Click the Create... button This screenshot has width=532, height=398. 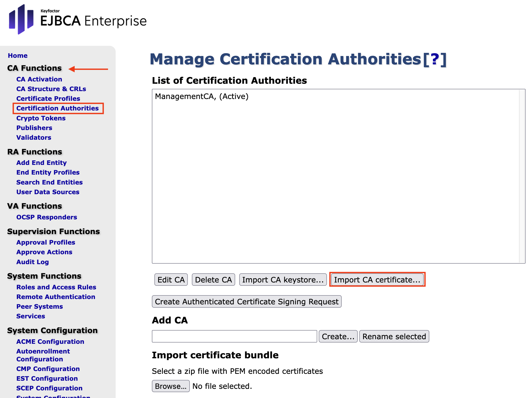tap(338, 336)
